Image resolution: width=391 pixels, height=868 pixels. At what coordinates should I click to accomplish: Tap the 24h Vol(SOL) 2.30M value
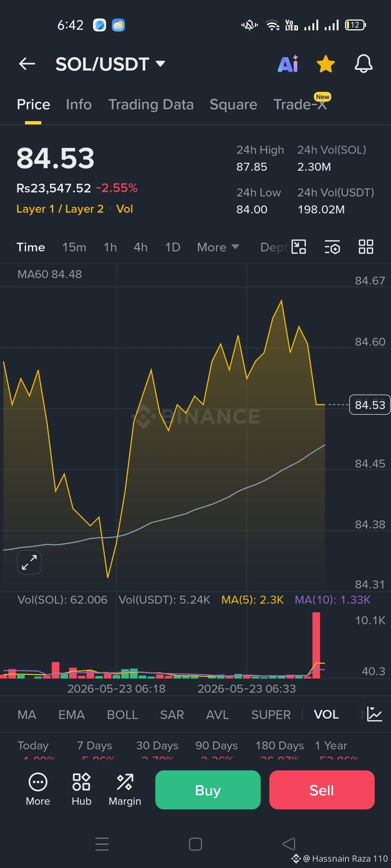click(x=314, y=167)
